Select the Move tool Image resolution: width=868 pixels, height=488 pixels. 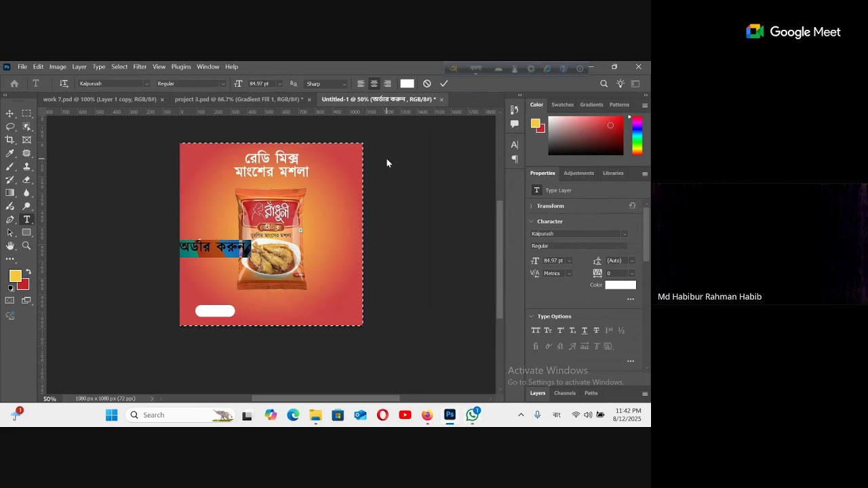coord(10,113)
